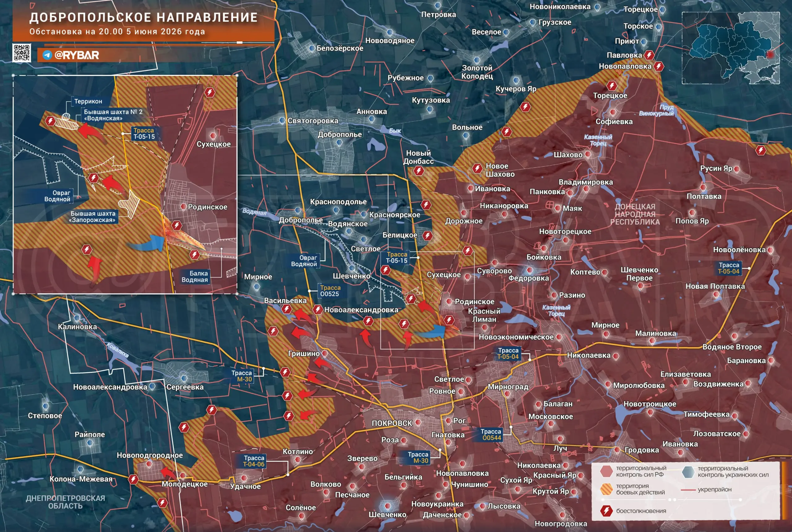Image resolution: width=792 pixels, height=532 pixels.
Task: Click the clash marker beside Бывшая шахта № 2
Action: pos(50,121)
